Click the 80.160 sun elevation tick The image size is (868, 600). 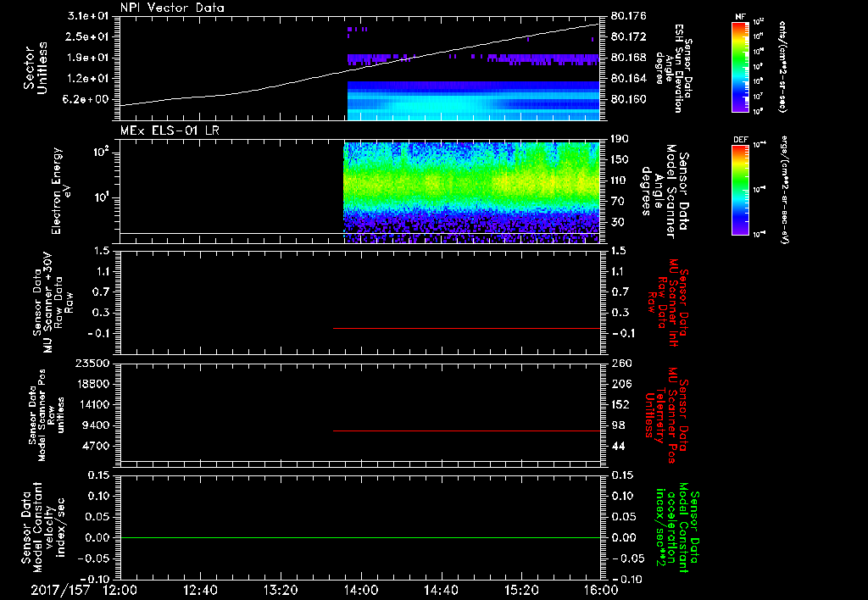(x=628, y=100)
